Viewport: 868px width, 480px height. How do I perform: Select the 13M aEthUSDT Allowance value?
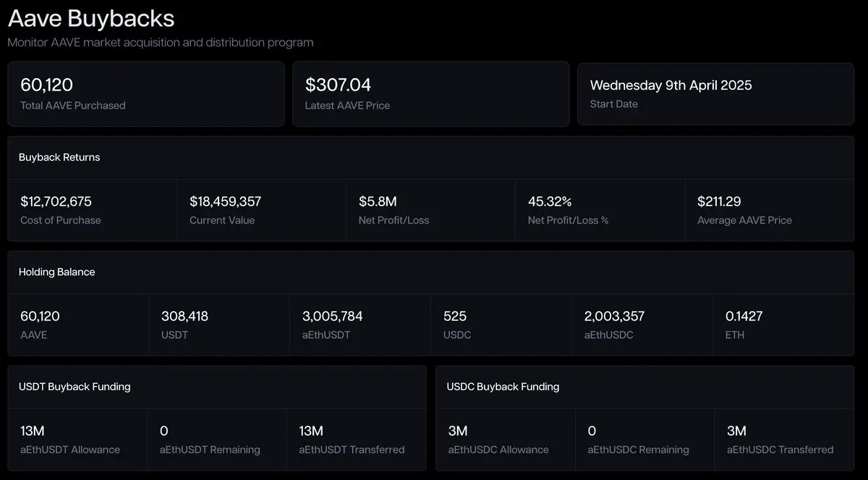[x=33, y=431]
